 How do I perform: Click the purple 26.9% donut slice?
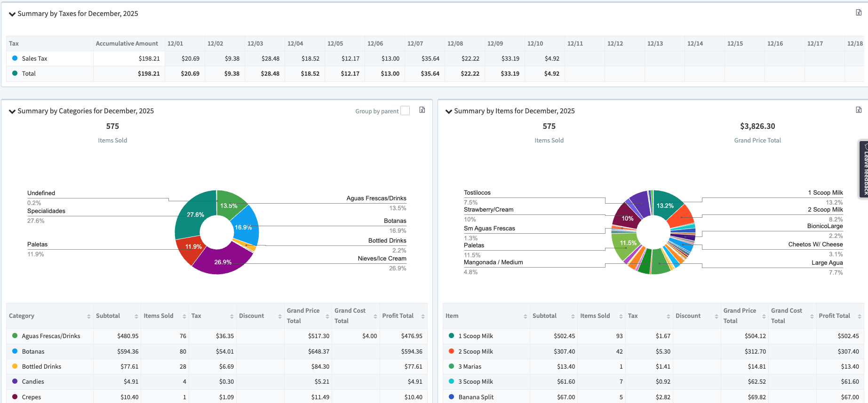click(x=222, y=261)
